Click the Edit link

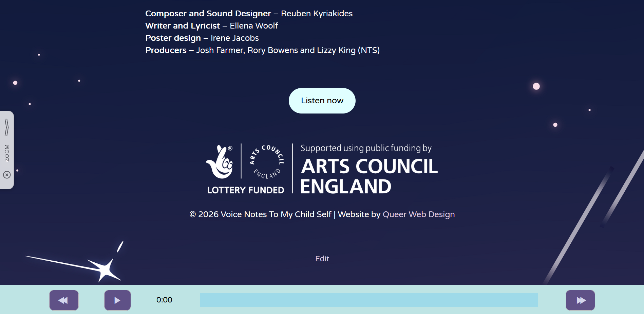point(322,259)
